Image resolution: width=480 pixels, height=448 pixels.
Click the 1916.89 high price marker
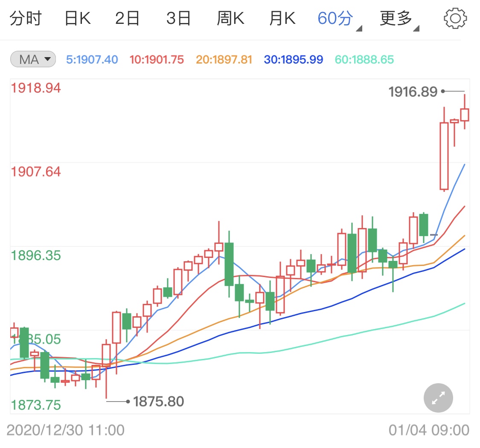tap(413, 92)
